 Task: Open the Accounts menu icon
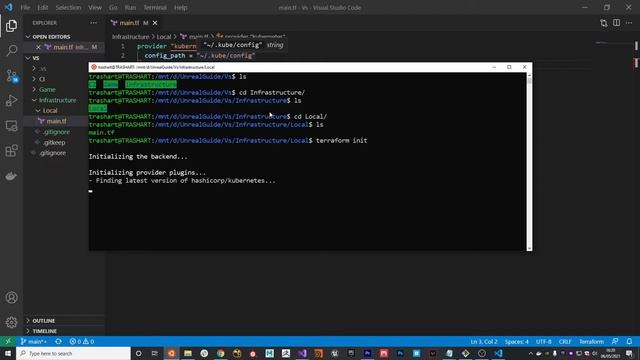11,298
